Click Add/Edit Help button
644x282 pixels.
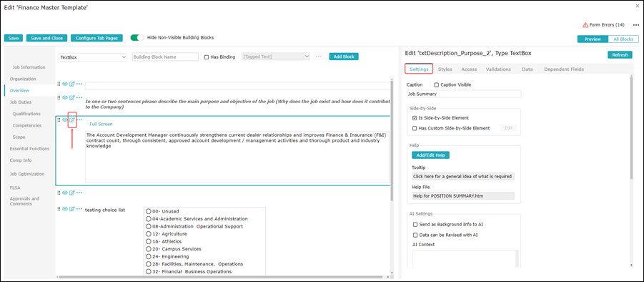click(431, 155)
